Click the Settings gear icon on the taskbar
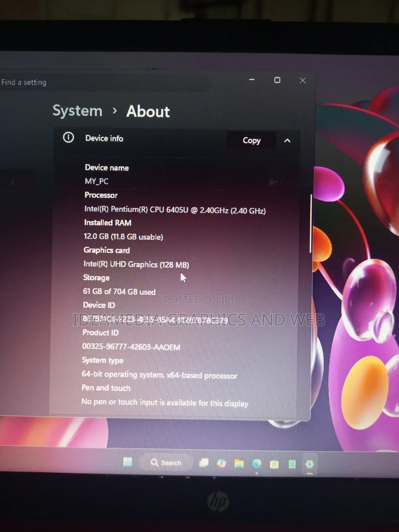Screen dimensions: 399x532 (x=309, y=464)
